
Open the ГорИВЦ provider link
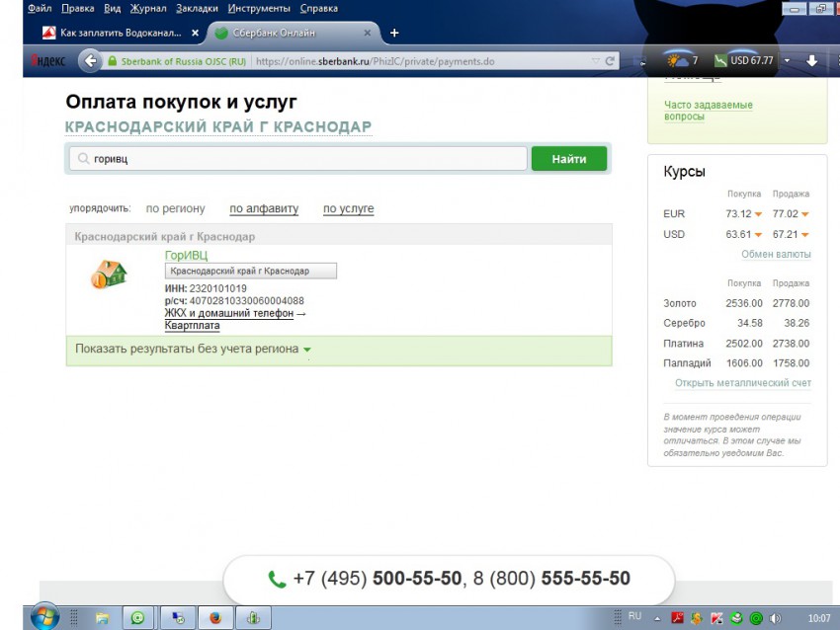pyautogui.click(x=186, y=256)
